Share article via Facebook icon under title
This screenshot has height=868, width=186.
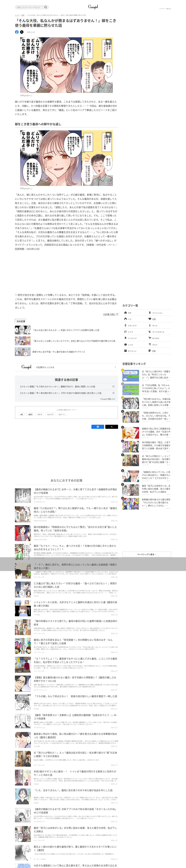[x=17, y=32]
